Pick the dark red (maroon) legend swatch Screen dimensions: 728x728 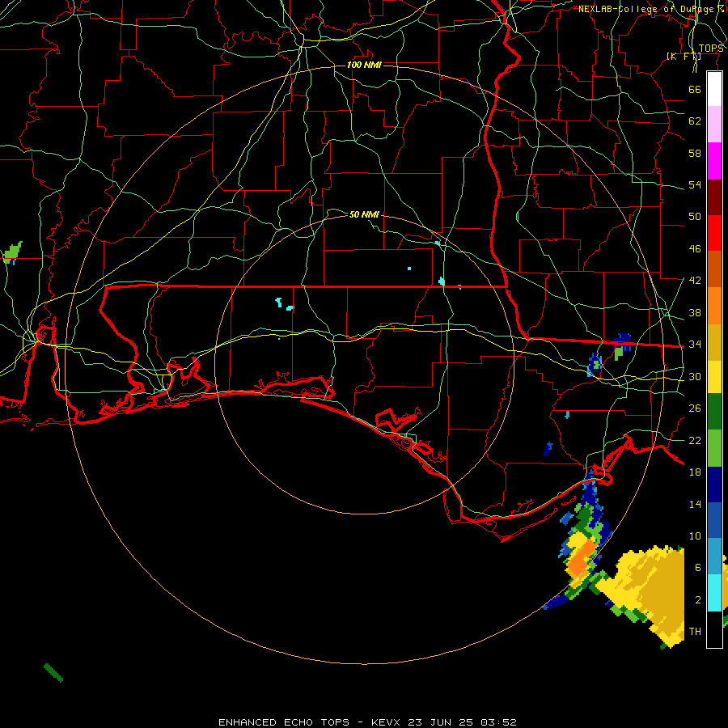coord(714,197)
